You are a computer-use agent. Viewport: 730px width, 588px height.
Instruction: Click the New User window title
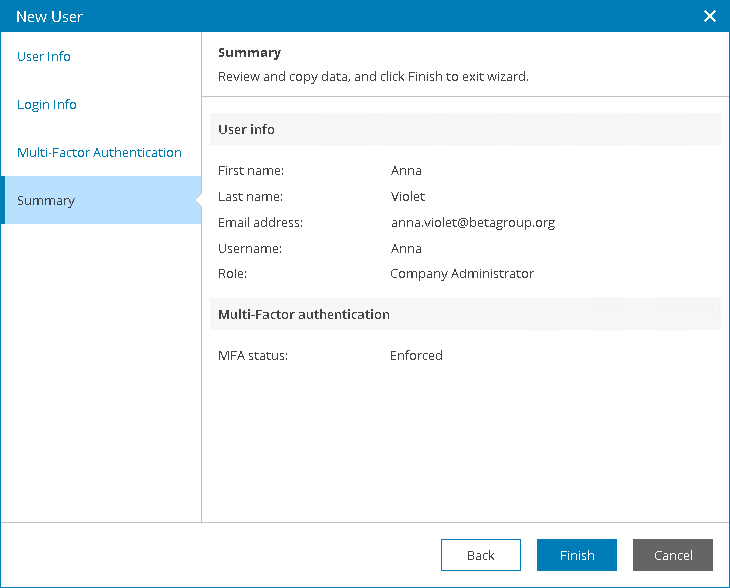point(49,16)
